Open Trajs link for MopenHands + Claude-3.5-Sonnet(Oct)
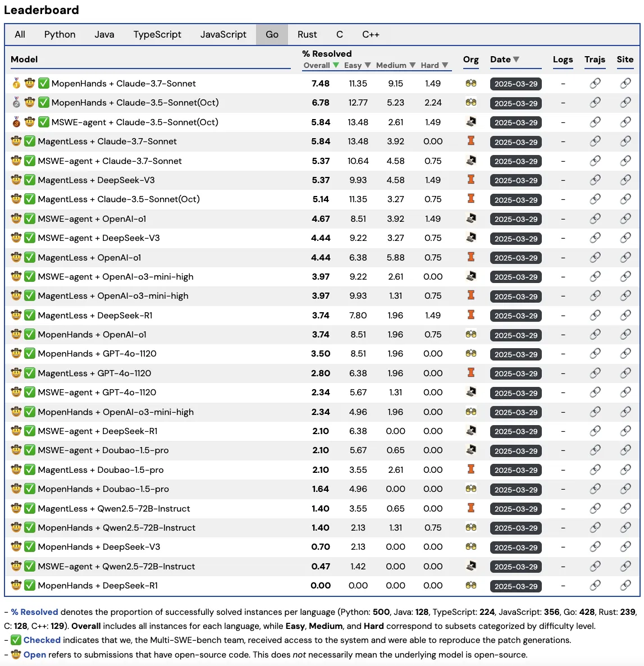644x666 pixels. click(x=595, y=102)
